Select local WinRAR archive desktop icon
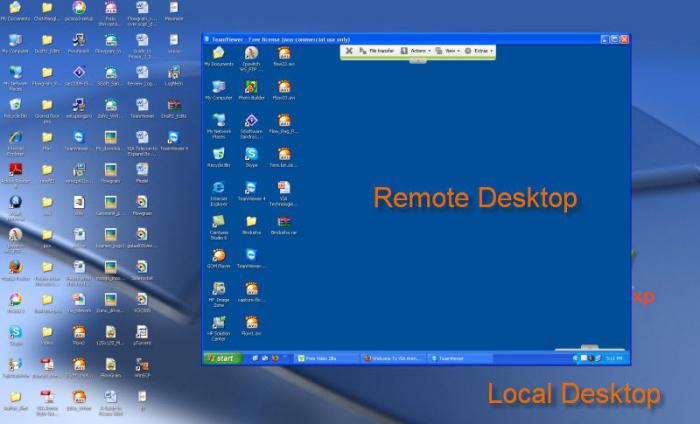Viewport: 700px width, 424px height. pos(174,109)
